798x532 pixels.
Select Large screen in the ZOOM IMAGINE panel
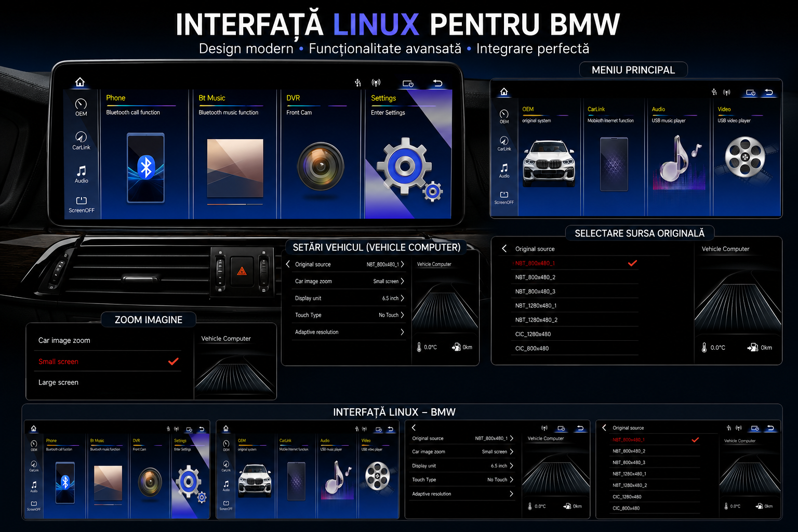click(x=109, y=382)
